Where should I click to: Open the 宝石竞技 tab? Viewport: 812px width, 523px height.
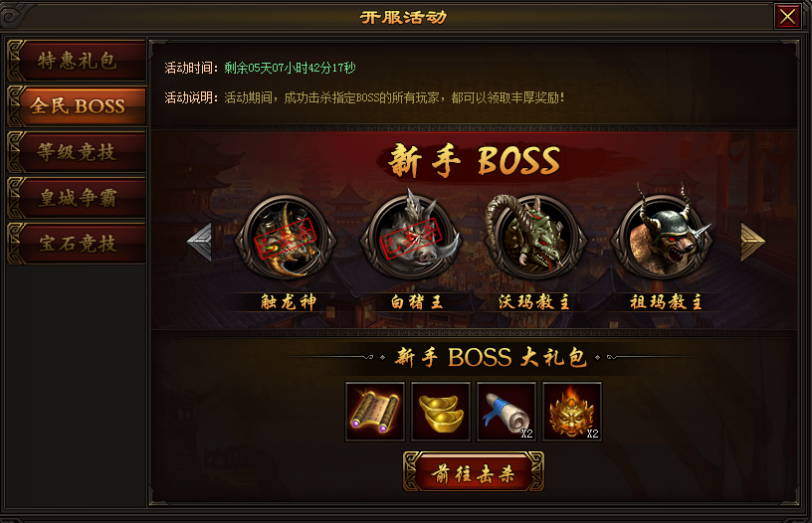77,244
